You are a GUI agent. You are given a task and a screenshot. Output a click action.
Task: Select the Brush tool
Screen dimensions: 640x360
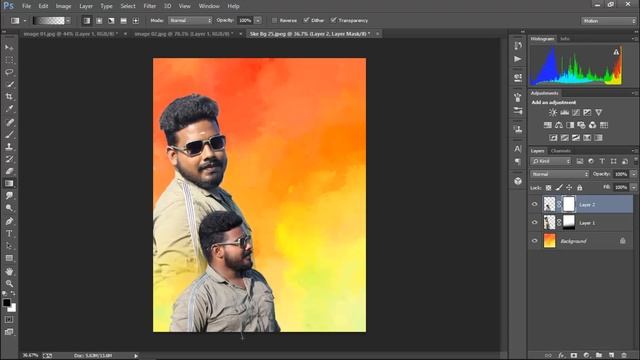pos(9,134)
